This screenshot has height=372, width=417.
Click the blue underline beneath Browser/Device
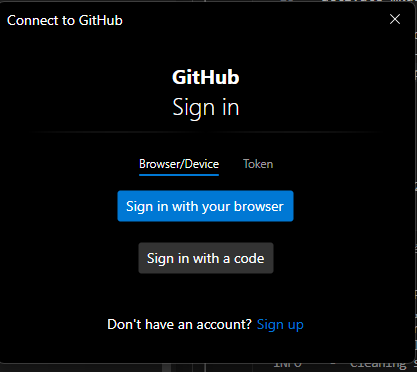pos(179,174)
